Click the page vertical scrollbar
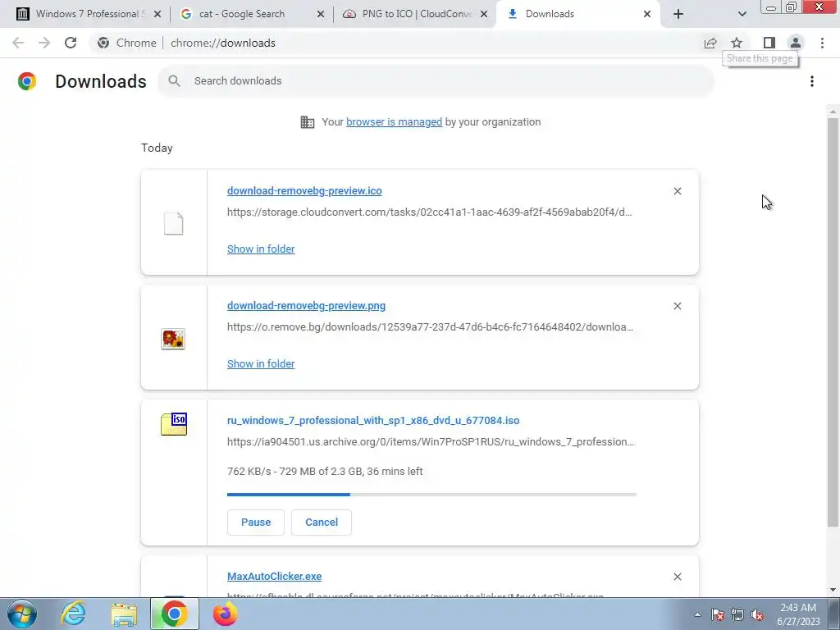Image resolution: width=840 pixels, height=630 pixels. click(833, 322)
